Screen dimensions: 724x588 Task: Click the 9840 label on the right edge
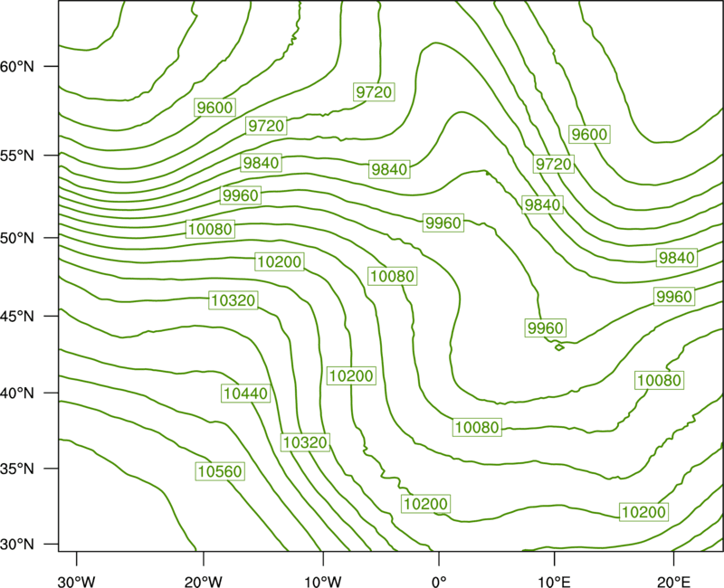677,258
